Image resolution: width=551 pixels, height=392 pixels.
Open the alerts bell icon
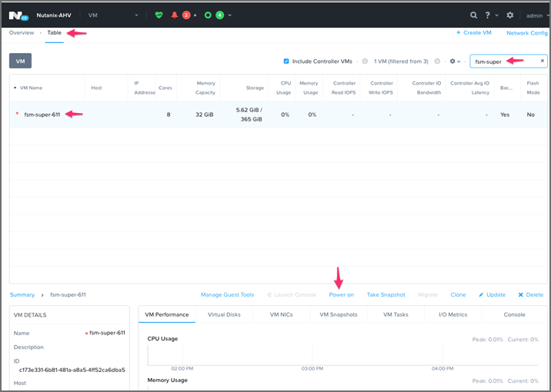pyautogui.click(x=174, y=15)
